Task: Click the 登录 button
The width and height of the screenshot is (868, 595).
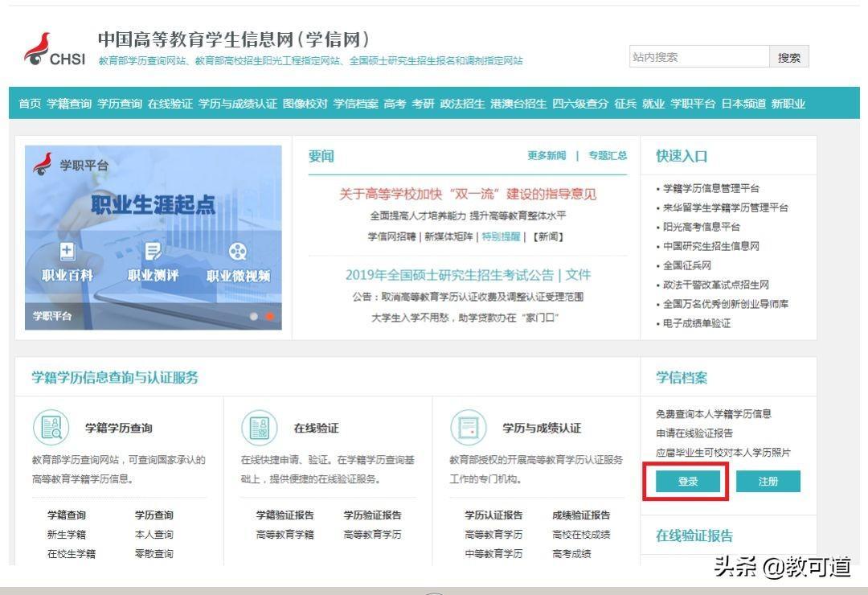Action: 687,482
